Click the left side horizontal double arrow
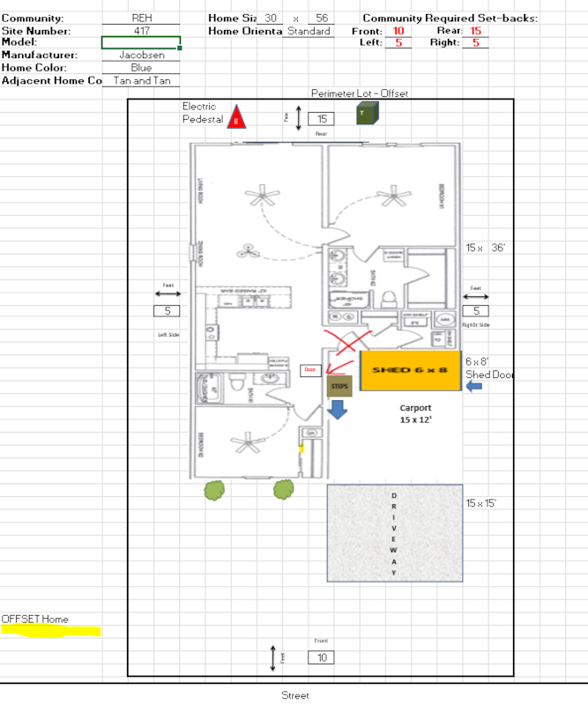The width and height of the screenshot is (588, 705). pyautogui.click(x=167, y=295)
